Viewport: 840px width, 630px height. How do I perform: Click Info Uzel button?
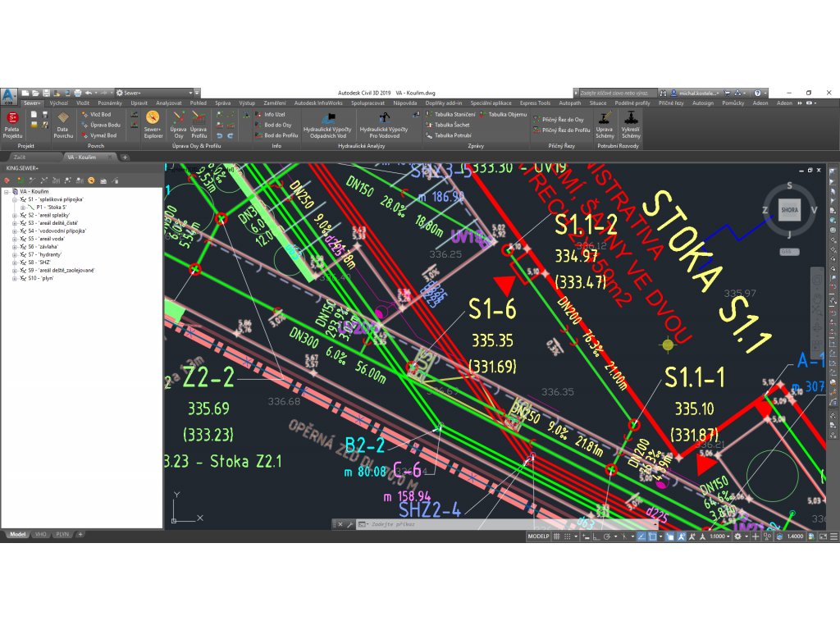[x=270, y=114]
